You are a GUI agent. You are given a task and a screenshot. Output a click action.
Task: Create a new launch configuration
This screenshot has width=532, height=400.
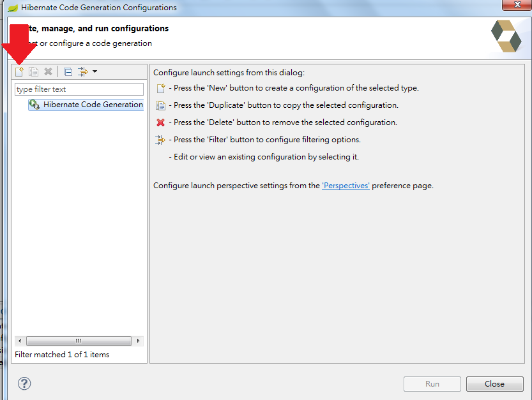[x=19, y=71]
